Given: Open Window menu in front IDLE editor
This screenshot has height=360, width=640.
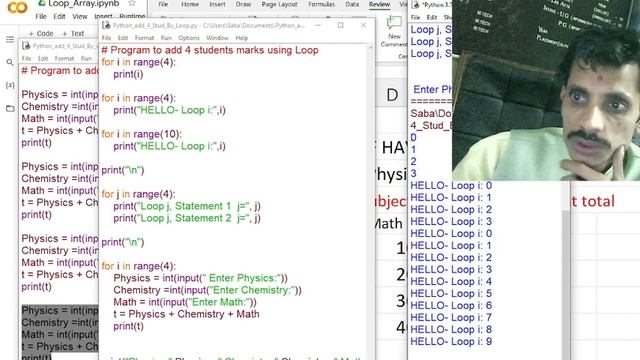Looking at the screenshot, I should (x=217, y=38).
